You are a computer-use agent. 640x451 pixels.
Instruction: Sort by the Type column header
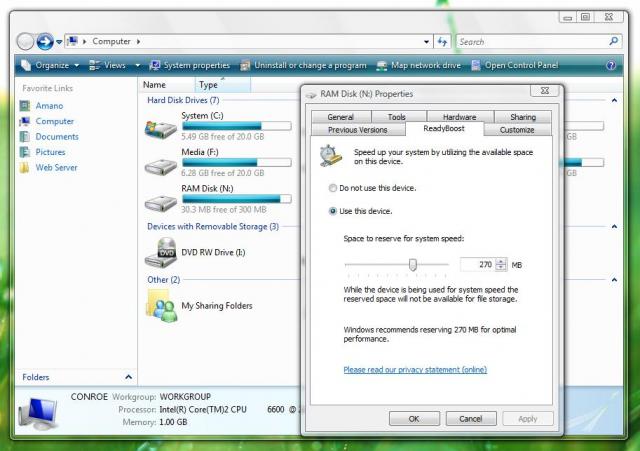tap(223, 85)
